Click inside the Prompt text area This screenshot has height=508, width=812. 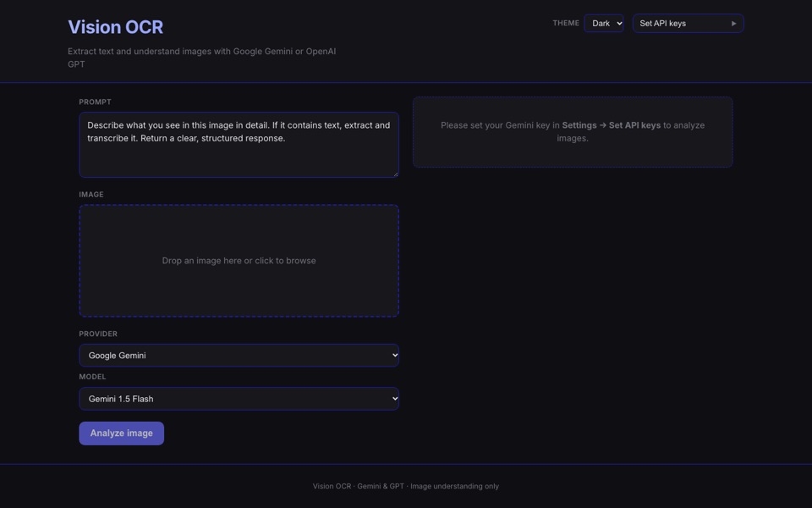(x=239, y=145)
